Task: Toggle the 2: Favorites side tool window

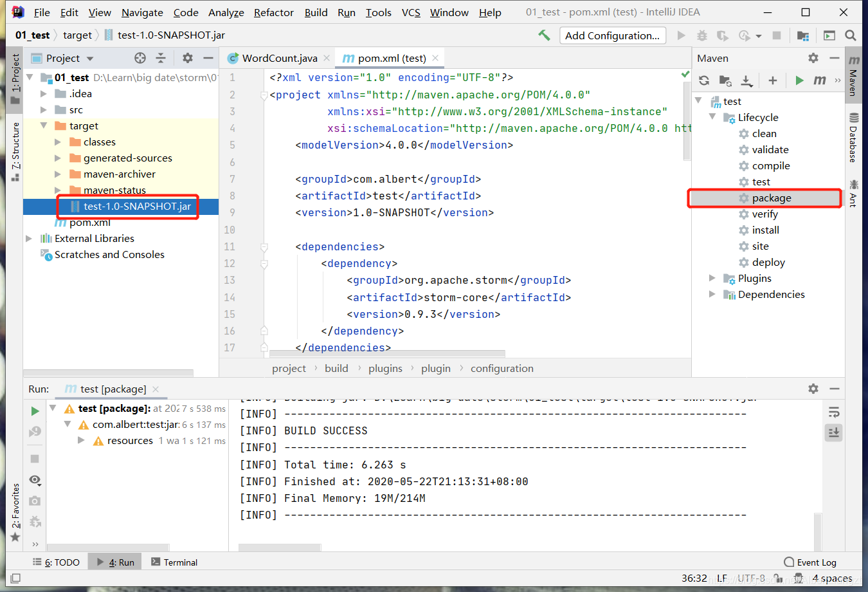Action: click(15, 513)
